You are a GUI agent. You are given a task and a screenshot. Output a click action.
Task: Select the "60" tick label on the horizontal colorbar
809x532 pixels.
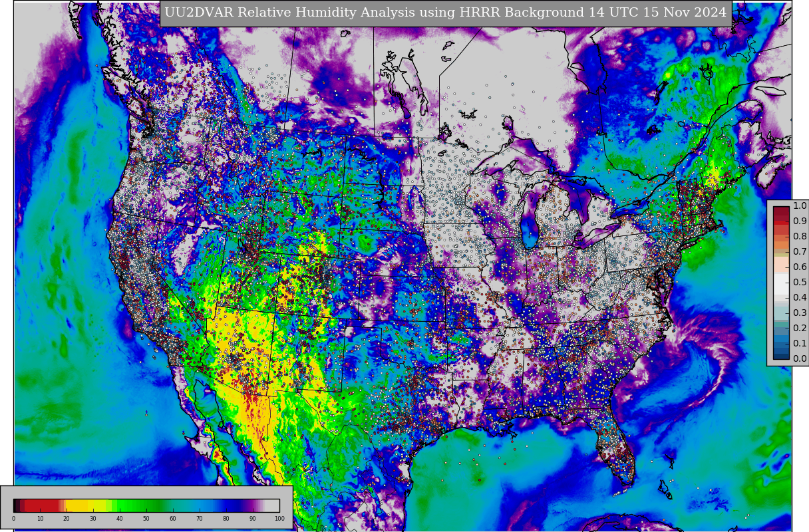point(173,519)
